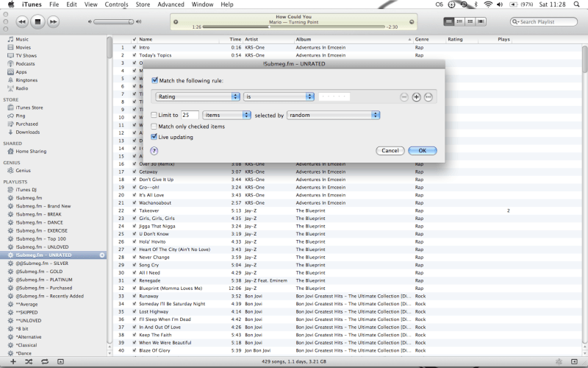Switch to list view in toolbar
The width and height of the screenshot is (588, 368).
[450, 22]
